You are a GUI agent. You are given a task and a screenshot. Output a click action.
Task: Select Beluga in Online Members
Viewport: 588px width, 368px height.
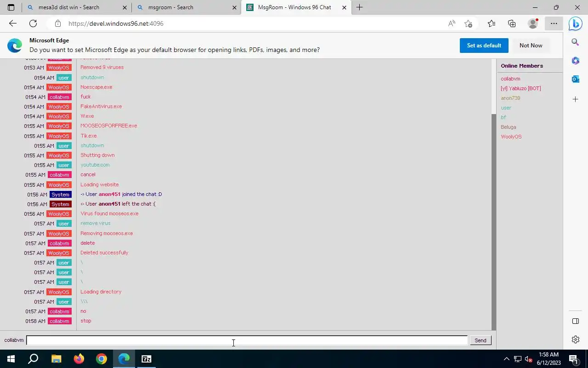click(x=509, y=127)
